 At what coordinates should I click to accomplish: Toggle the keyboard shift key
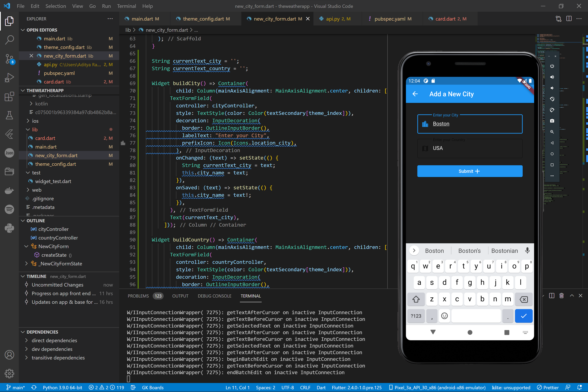tap(416, 299)
